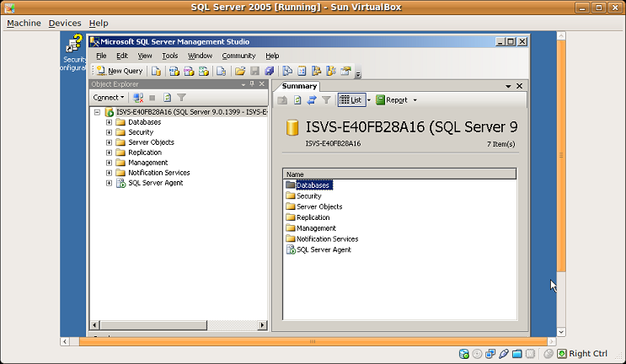Select SQL Server Agent in the Summary list
The image size is (626, 364).
click(324, 250)
